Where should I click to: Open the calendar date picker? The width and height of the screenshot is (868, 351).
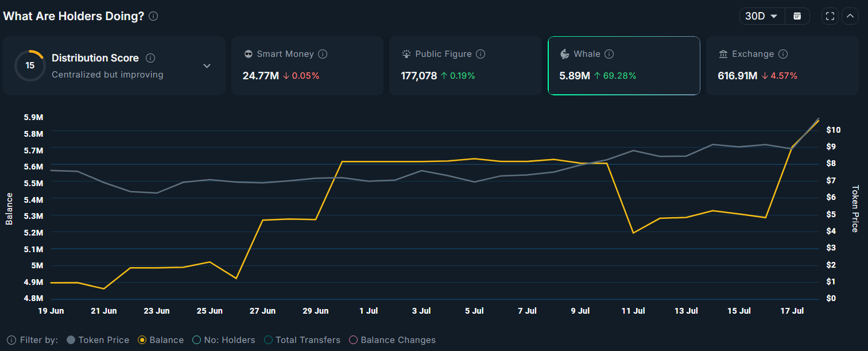coord(797,16)
